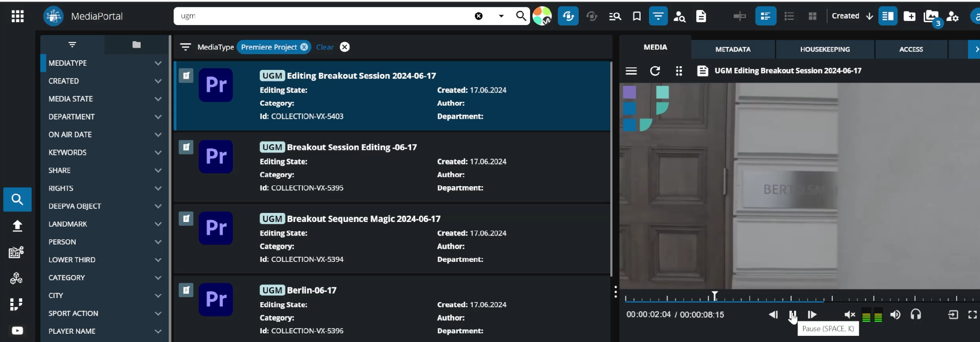Click the bookmark icon in top toolbar
The width and height of the screenshot is (980, 342).
coord(637,16)
